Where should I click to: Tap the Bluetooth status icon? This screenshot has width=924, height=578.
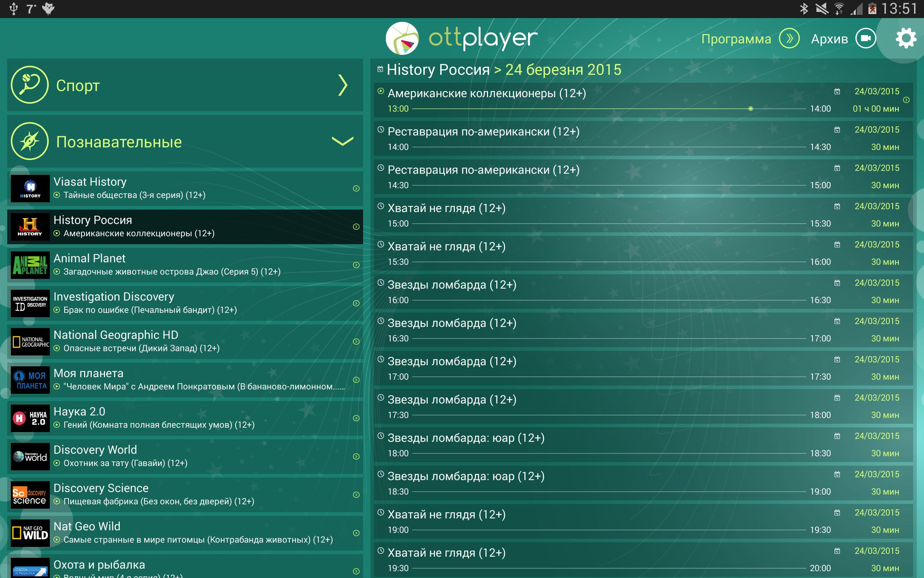tap(804, 8)
